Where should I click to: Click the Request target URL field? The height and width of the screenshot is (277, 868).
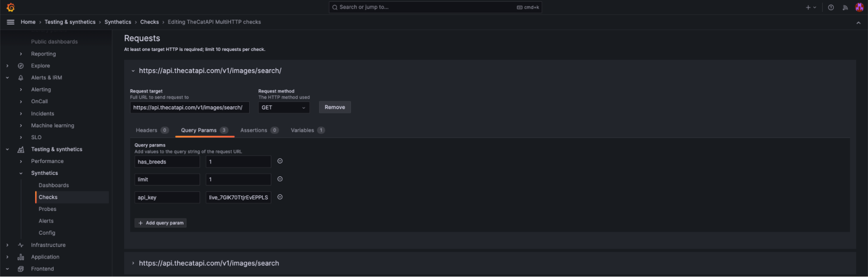[x=190, y=107]
